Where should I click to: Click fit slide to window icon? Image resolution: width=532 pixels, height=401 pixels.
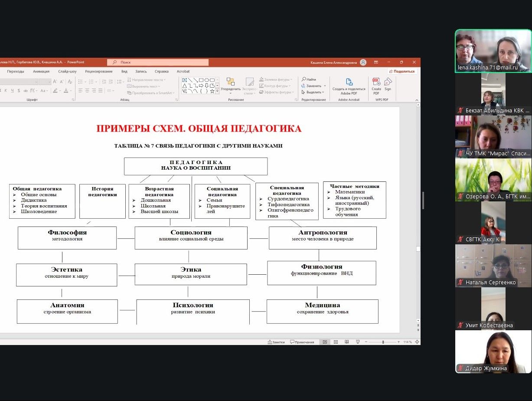pos(417,342)
